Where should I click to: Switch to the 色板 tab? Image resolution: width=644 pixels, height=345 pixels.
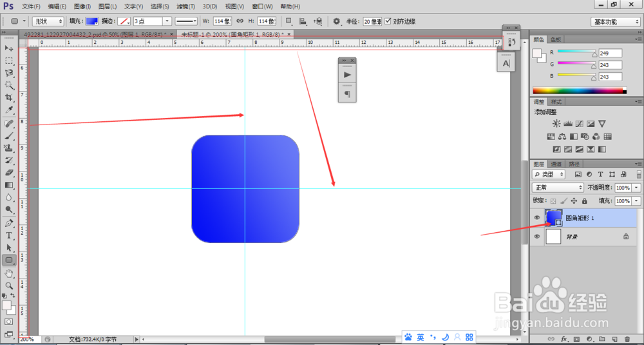(555, 39)
